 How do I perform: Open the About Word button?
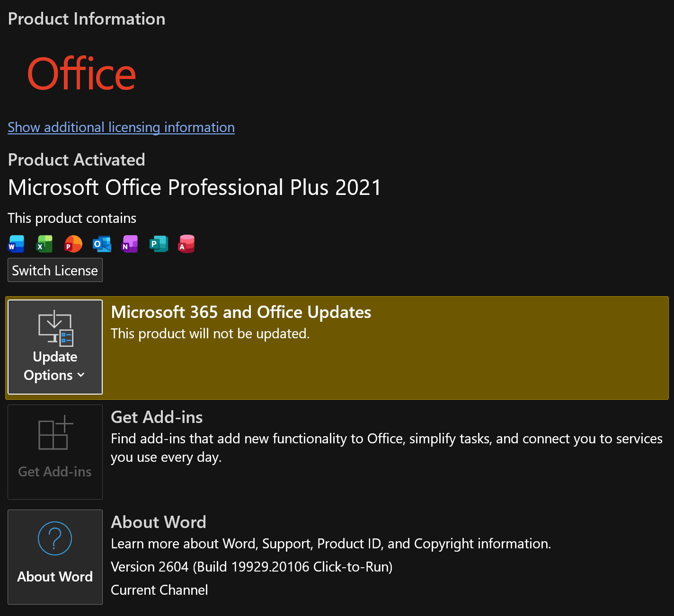(55, 557)
